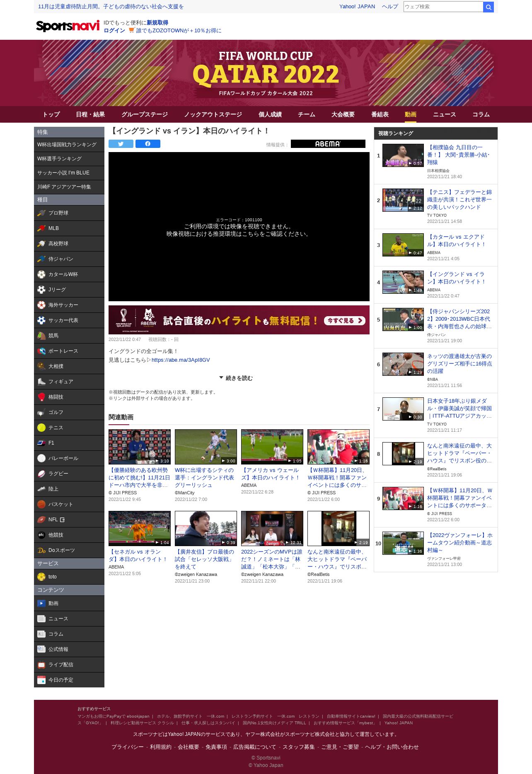Open テニス ball icon
This screenshot has height=774, width=532.
click(x=41, y=428)
